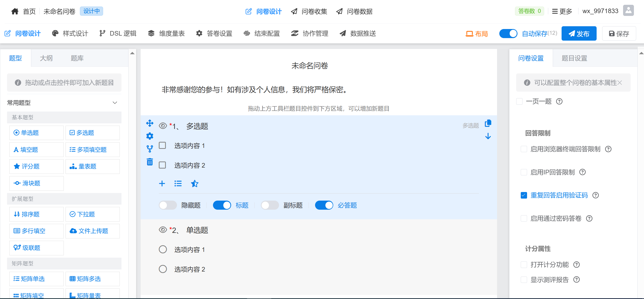Uncheck 重复回答启用验证码 checkbox
The image size is (644, 299).
524,195
